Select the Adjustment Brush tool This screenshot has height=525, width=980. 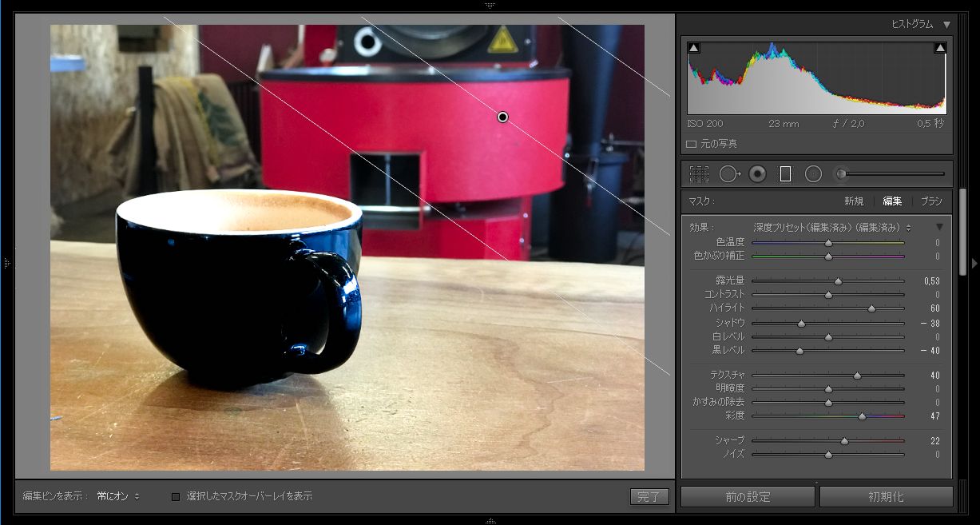[x=840, y=173]
